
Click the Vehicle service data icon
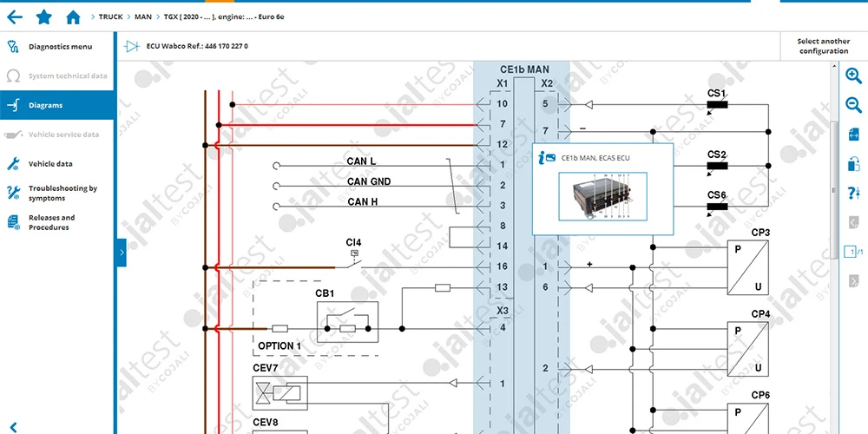(x=14, y=135)
